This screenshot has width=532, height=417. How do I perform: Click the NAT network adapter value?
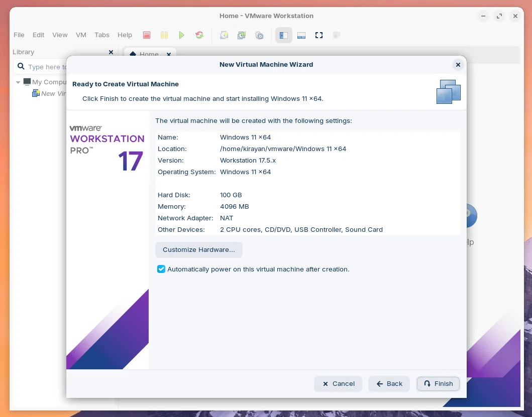227,218
